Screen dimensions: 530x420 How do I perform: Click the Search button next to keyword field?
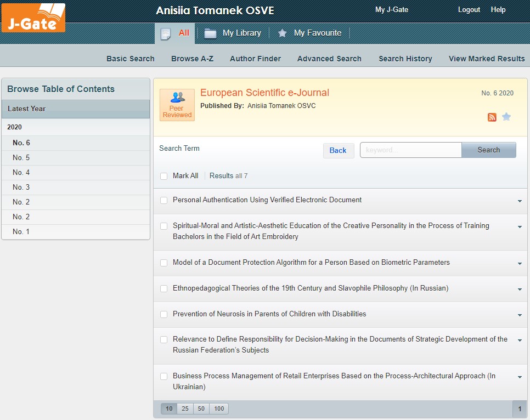click(x=488, y=150)
